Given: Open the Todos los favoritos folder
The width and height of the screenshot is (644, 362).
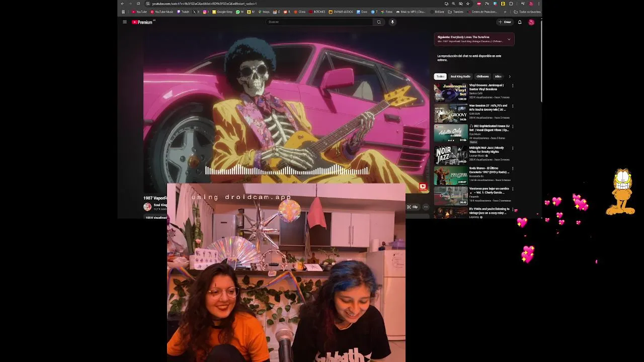Looking at the screenshot, I should click(x=527, y=12).
